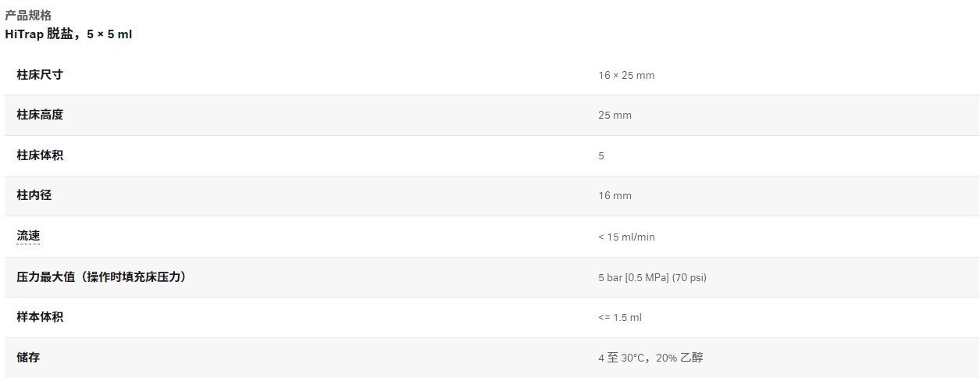980x378 pixels.
Task: Click the bed volume value 5
Action: pyautogui.click(x=601, y=156)
